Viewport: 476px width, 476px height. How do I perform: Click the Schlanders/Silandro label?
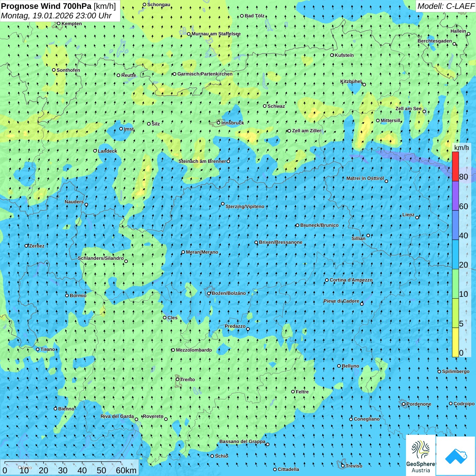pos(101,258)
